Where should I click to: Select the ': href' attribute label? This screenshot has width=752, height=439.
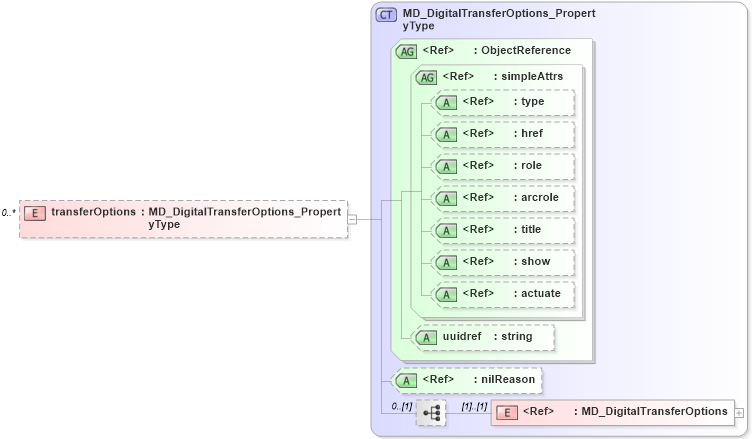pos(529,133)
